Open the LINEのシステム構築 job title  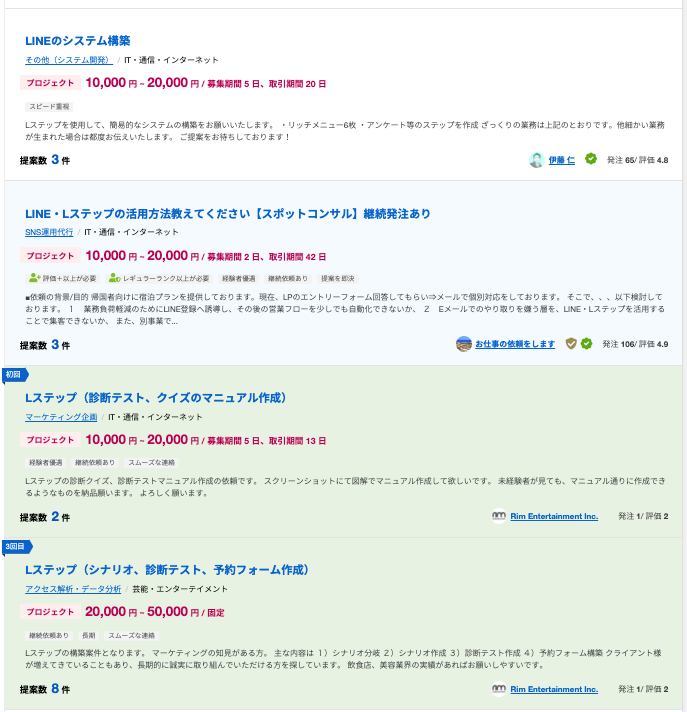[78, 41]
